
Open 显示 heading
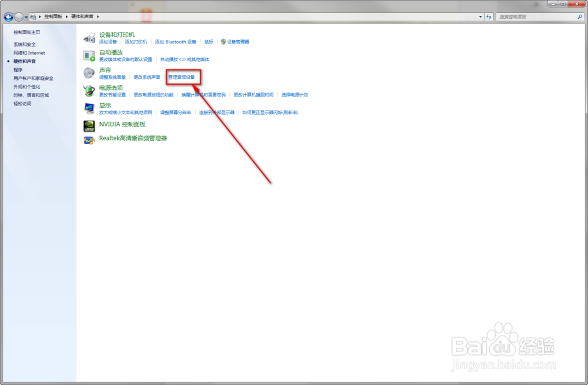[105, 105]
